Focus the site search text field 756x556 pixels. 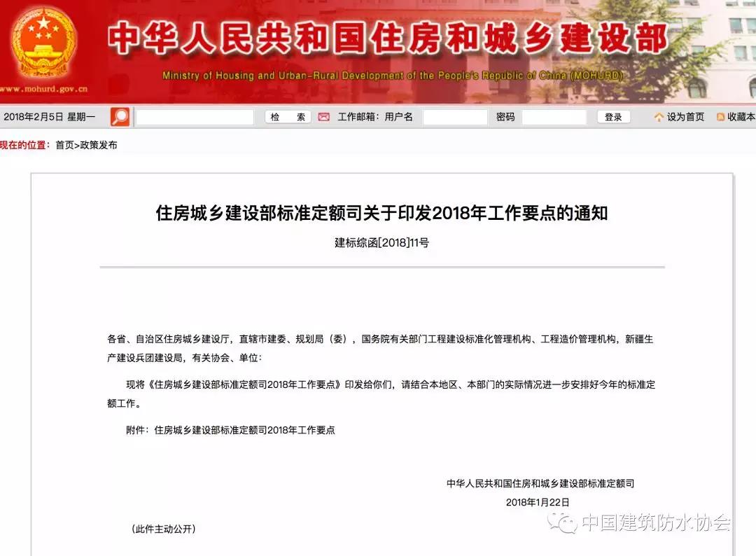pos(195,117)
